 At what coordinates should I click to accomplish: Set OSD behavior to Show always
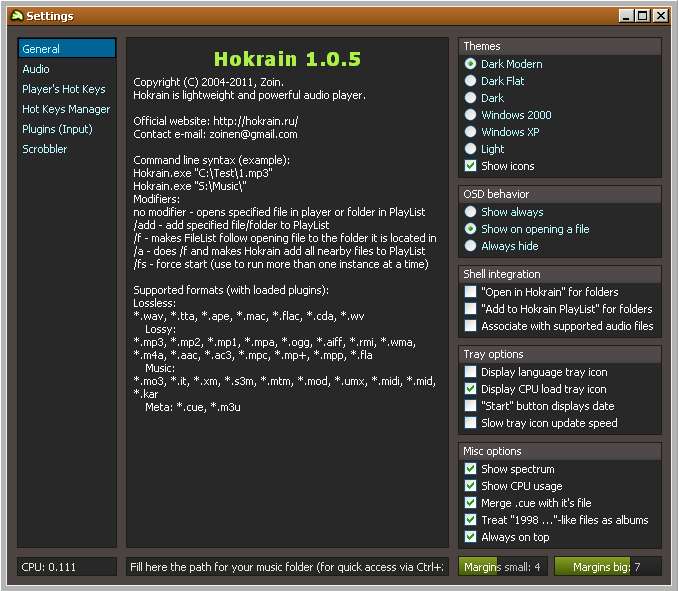[471, 212]
